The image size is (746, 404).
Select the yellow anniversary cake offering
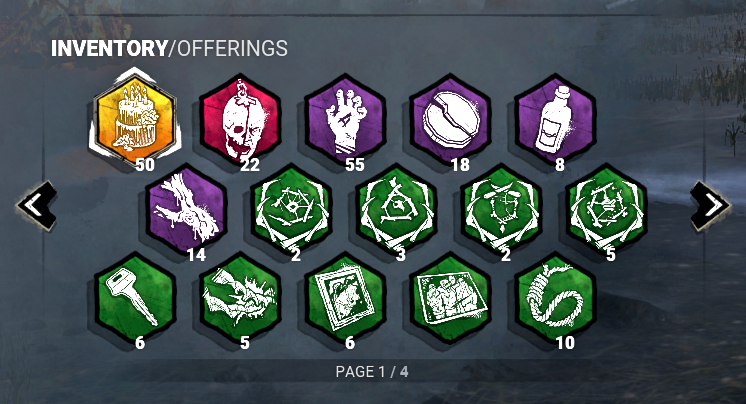(x=135, y=118)
